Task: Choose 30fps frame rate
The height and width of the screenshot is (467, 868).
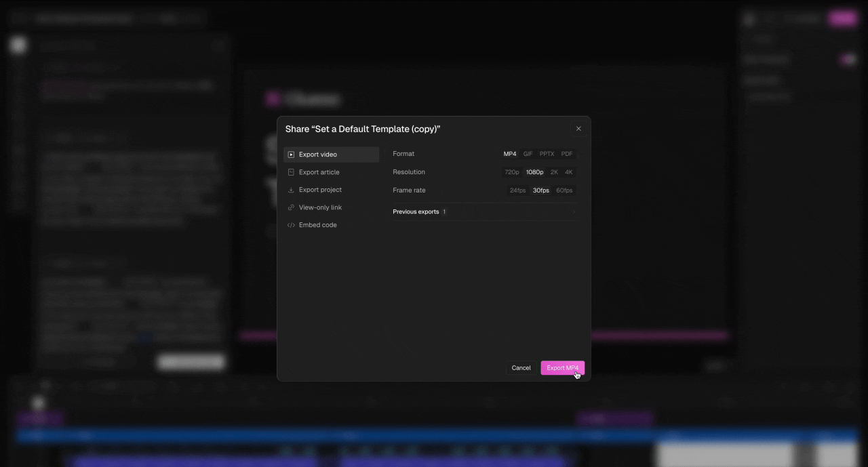Action: (541, 190)
